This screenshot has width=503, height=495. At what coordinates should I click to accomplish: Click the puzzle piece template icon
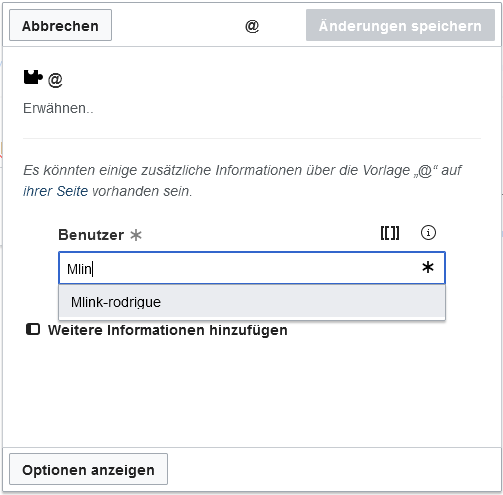(x=33, y=77)
